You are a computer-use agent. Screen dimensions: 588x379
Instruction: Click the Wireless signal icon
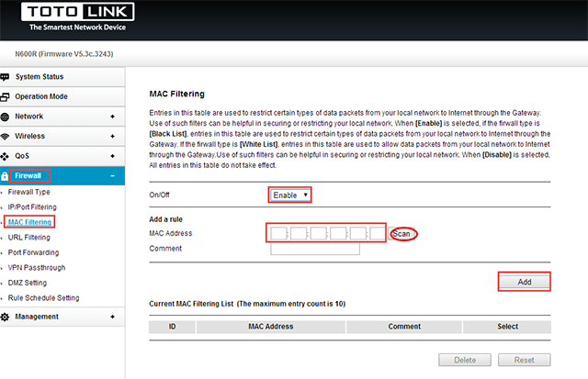click(5, 137)
